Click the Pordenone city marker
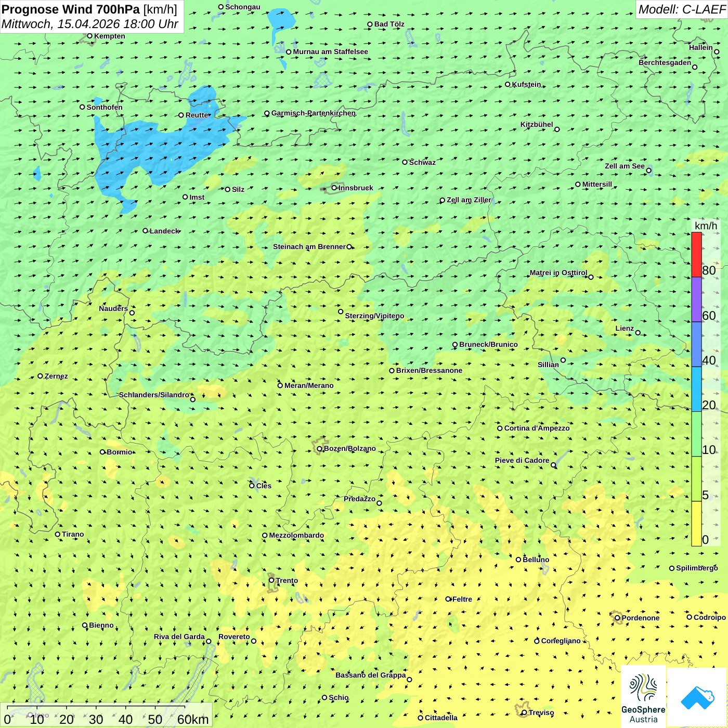Screen dimensions: 728x728 tap(617, 618)
